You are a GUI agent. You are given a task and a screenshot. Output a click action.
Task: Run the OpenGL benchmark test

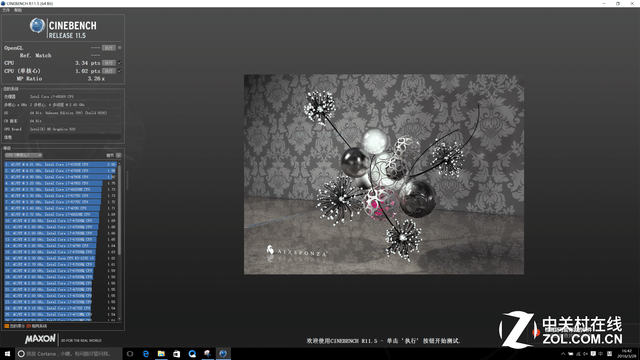[x=109, y=48]
